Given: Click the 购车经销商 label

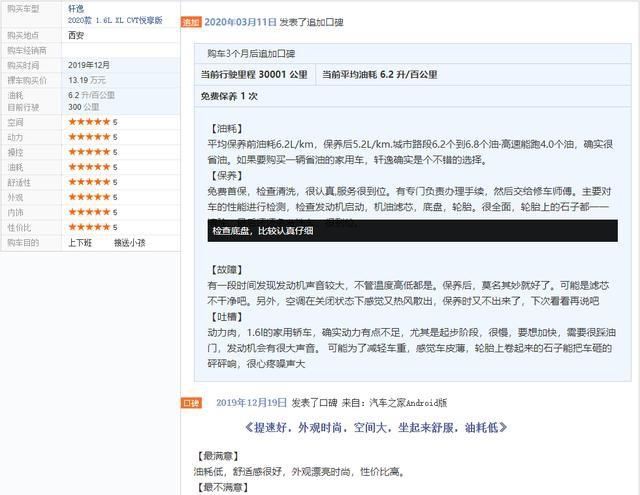Looking at the screenshot, I should 27,51.
